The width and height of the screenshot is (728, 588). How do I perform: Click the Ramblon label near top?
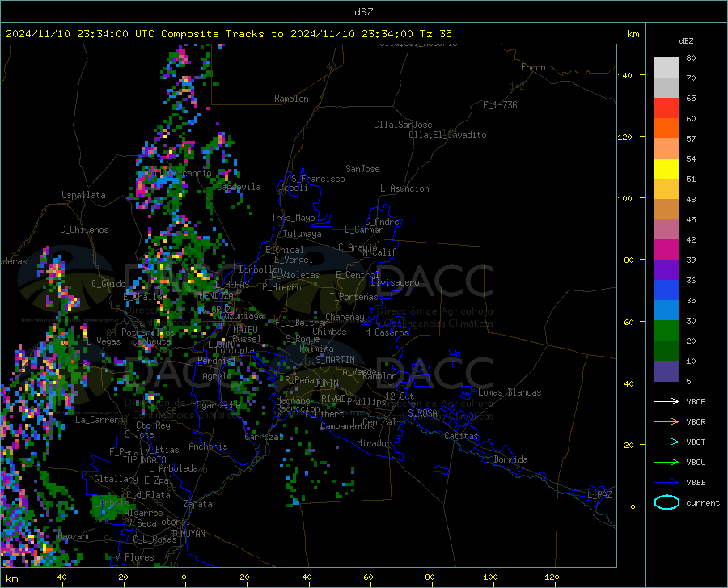(x=291, y=99)
